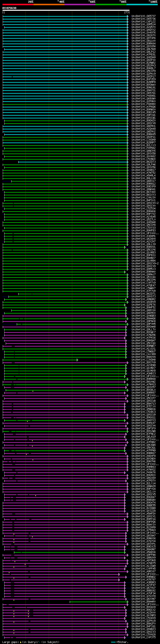The height and width of the screenshot is (644, 160).
Task: Select the UniRef100_Q9SCV0-2 label
Action: [145, 203]
